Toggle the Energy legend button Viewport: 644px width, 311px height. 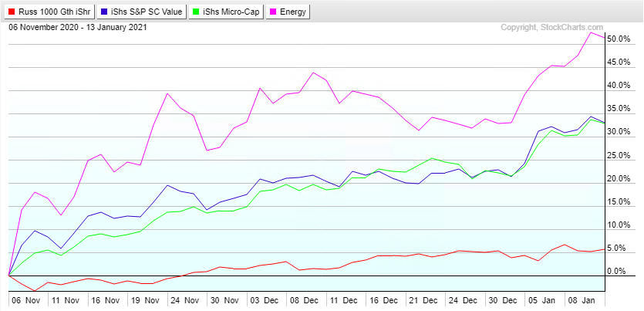[288, 12]
